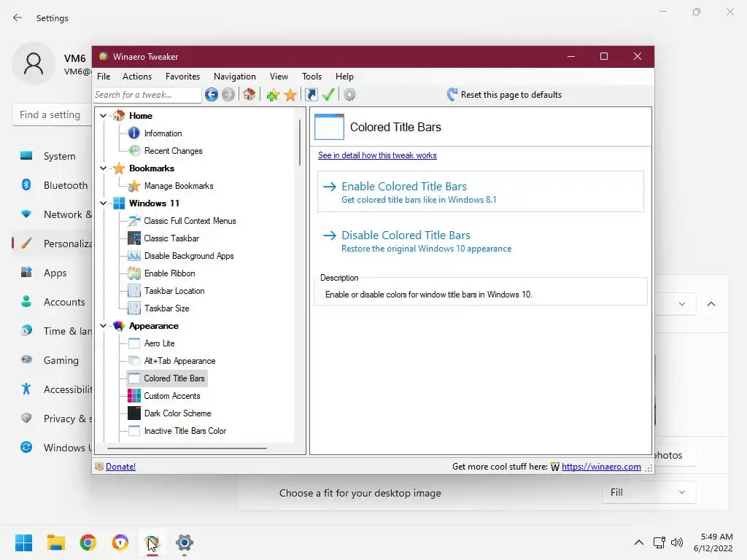Click the green checkmark toolbar icon
Image resolution: width=747 pixels, height=560 pixels.
click(328, 94)
